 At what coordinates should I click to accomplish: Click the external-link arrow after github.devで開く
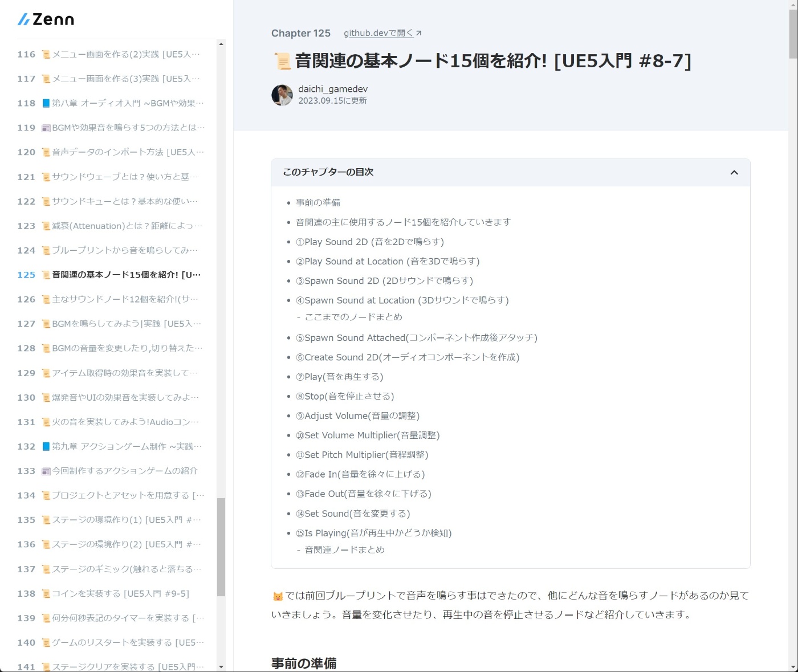[419, 32]
